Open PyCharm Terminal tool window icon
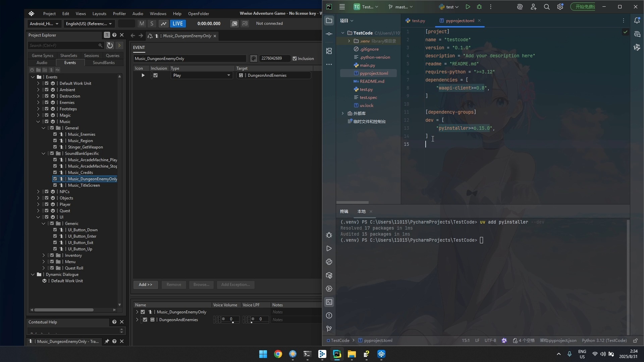Image resolution: width=644 pixels, height=362 pixels. point(329,302)
